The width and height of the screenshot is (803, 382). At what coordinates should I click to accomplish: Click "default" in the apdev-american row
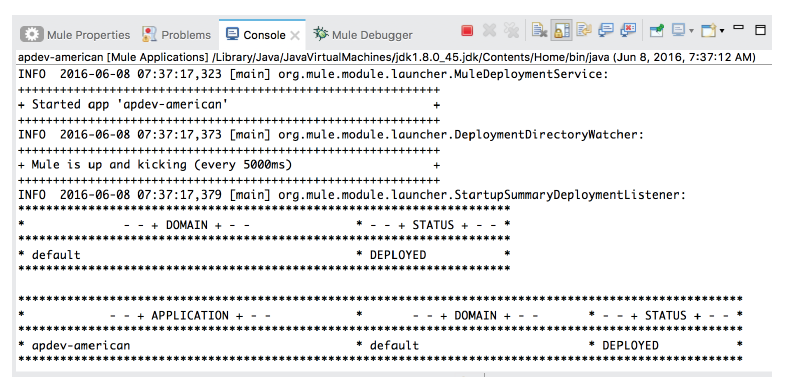[x=394, y=346]
